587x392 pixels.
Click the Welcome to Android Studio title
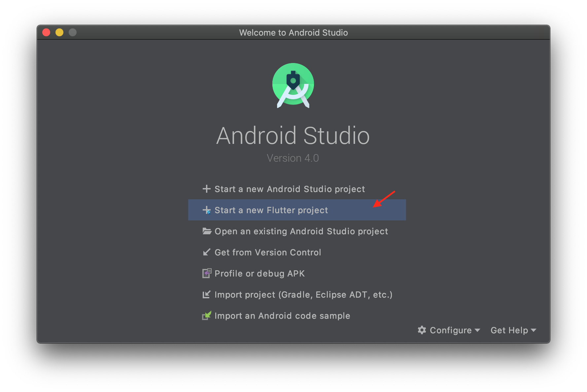[293, 32]
